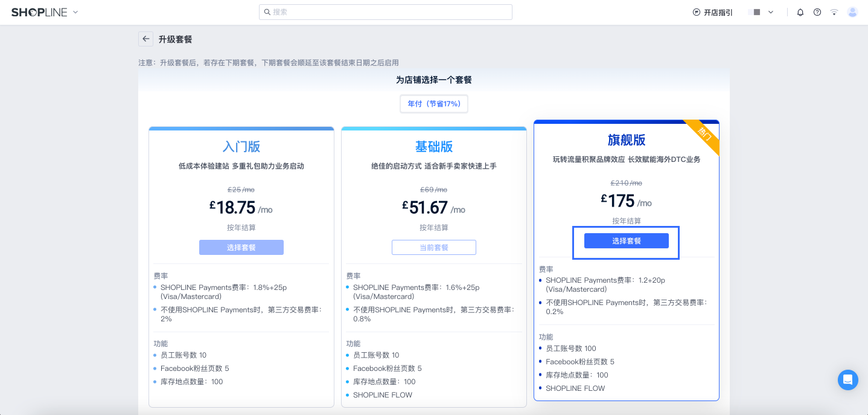
Task: Click 员工账号数 100 in 旗舰版
Action: [x=571, y=349]
